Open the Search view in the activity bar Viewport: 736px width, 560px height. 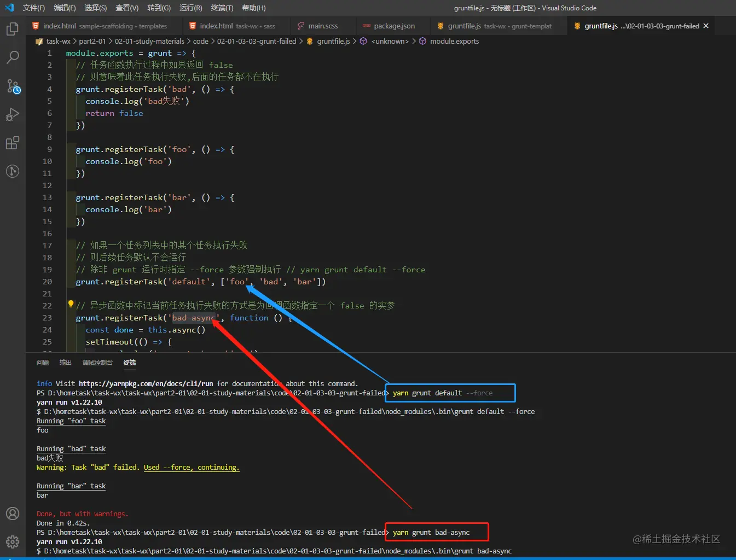click(12, 57)
